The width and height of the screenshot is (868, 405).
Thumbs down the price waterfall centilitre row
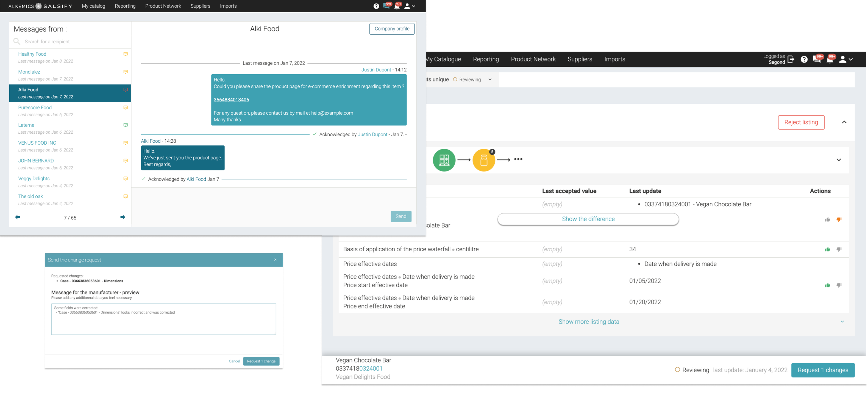pyautogui.click(x=839, y=249)
